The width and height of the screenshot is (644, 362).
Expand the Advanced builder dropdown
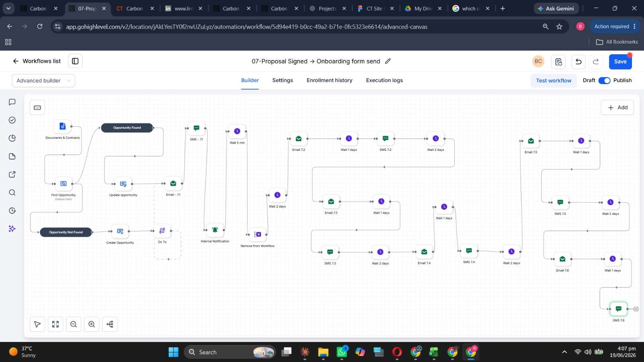[43, 80]
